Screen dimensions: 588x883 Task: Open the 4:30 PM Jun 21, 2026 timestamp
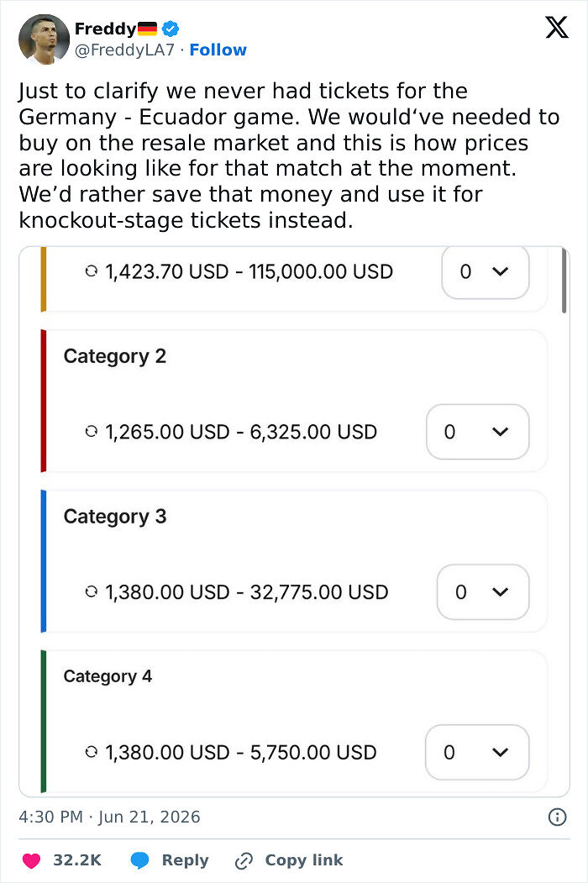click(x=109, y=817)
